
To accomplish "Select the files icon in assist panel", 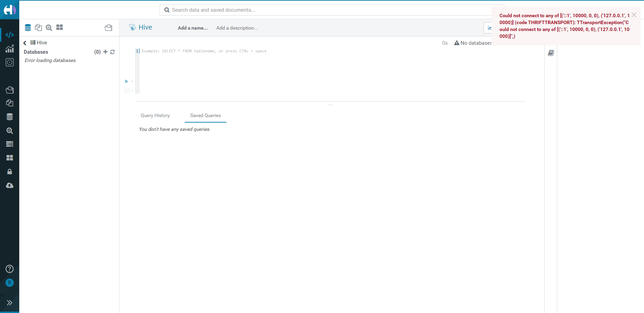I will pyautogui.click(x=38, y=28).
